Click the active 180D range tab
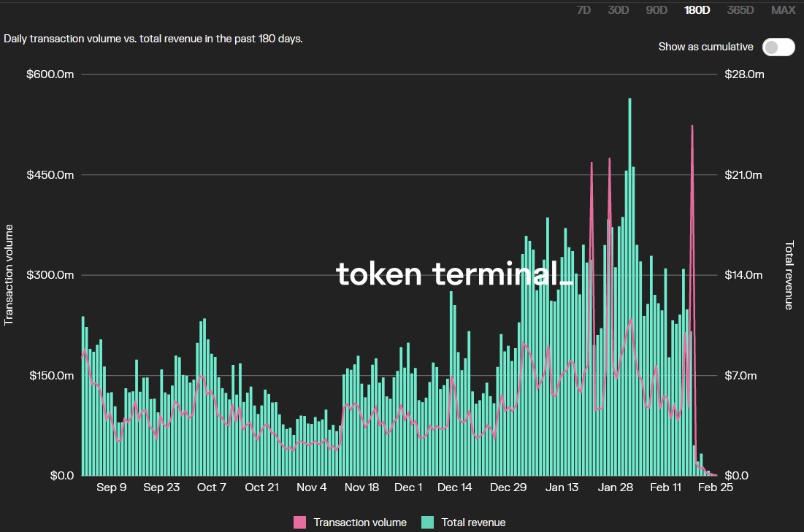 tap(697, 9)
